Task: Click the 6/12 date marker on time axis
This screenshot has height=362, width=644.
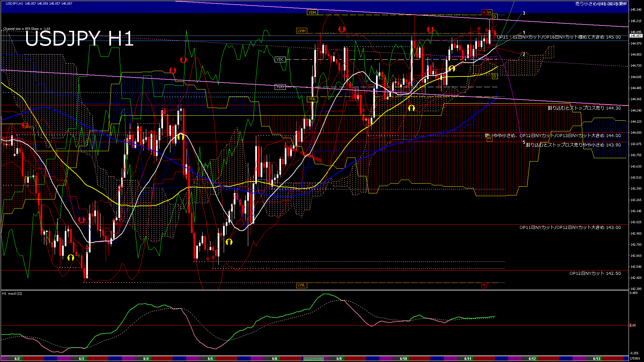Action: point(532,359)
